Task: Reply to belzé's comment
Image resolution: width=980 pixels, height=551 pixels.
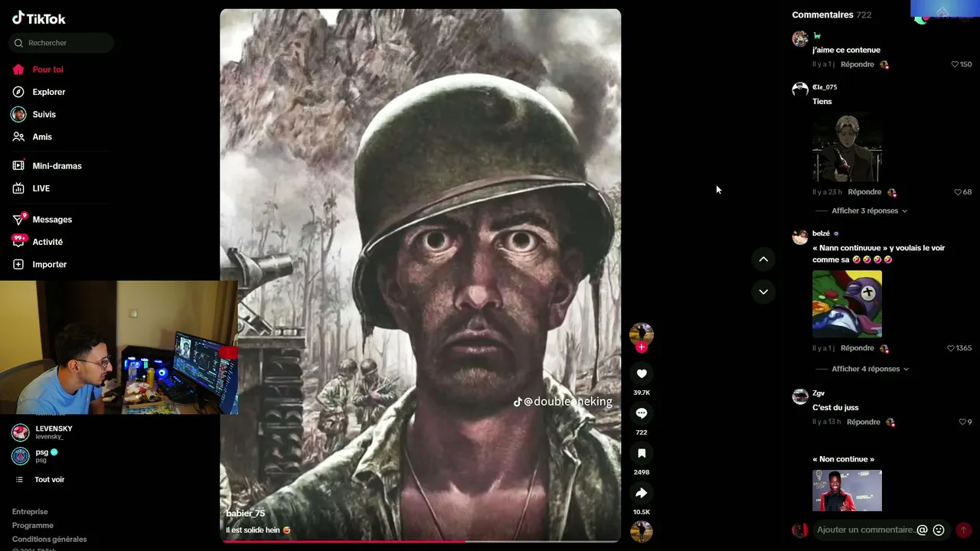Action: point(857,348)
